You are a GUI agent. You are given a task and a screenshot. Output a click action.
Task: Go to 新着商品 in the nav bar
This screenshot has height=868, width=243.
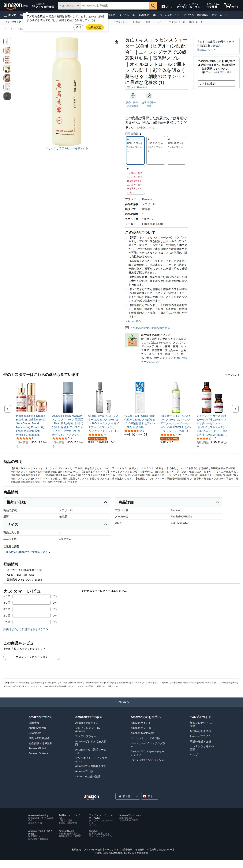point(144,15)
